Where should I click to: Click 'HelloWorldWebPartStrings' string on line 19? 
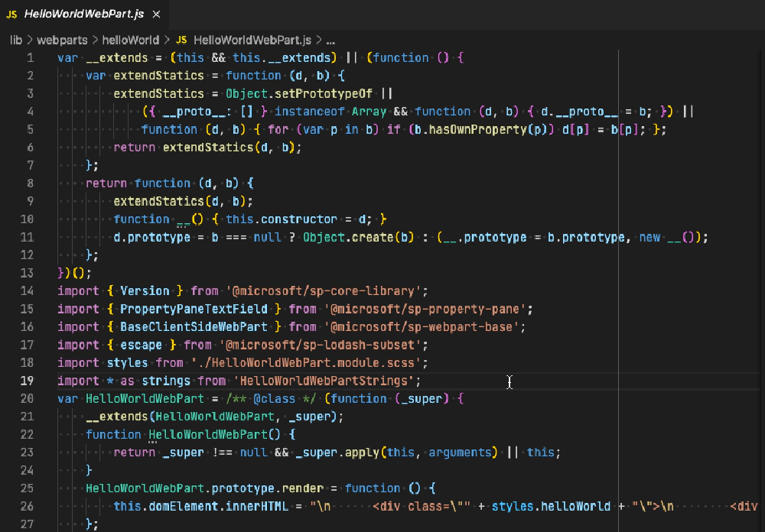324,381
